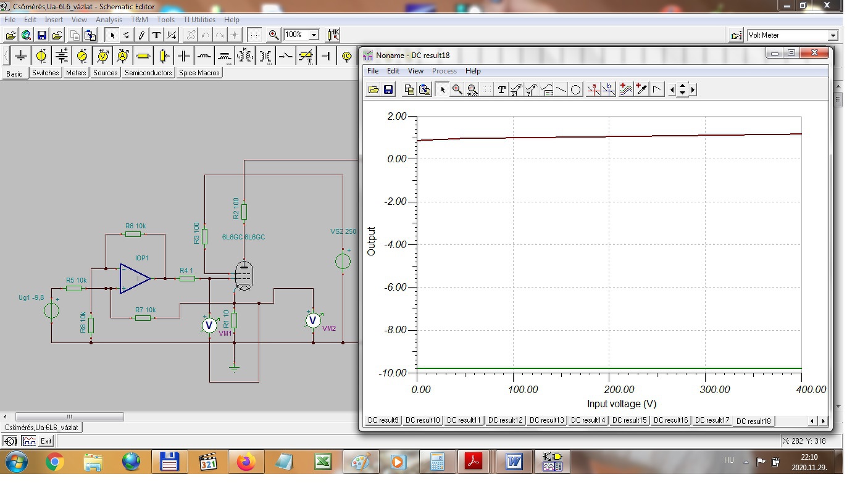
Task: Open the 100% zoom level dropdown
Action: (314, 35)
